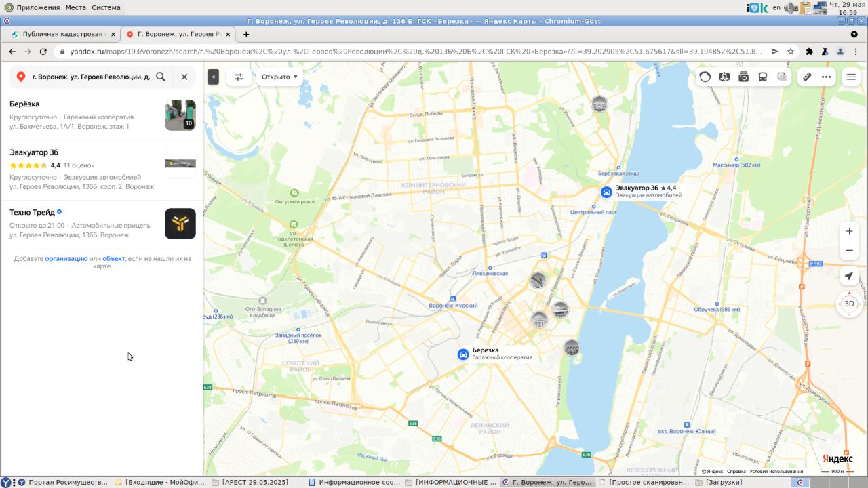Image resolution: width=868 pixels, height=488 pixels.
Task: Open the Места system menu
Action: (x=75, y=7)
